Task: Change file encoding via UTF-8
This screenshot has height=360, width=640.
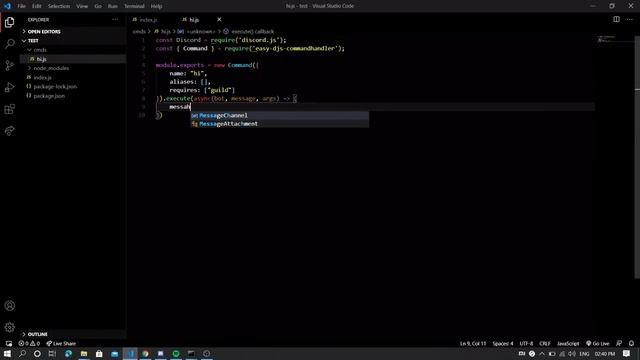Action: pos(526,343)
